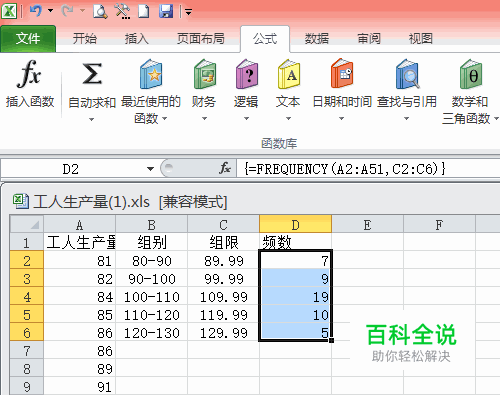Click the Redo button
The width and height of the screenshot is (500, 395).
tap(68, 11)
